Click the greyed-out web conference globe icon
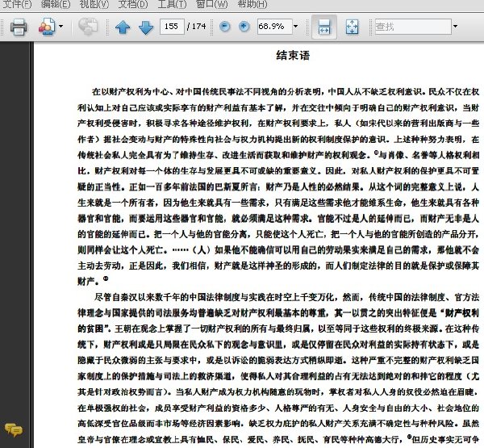 (88, 27)
